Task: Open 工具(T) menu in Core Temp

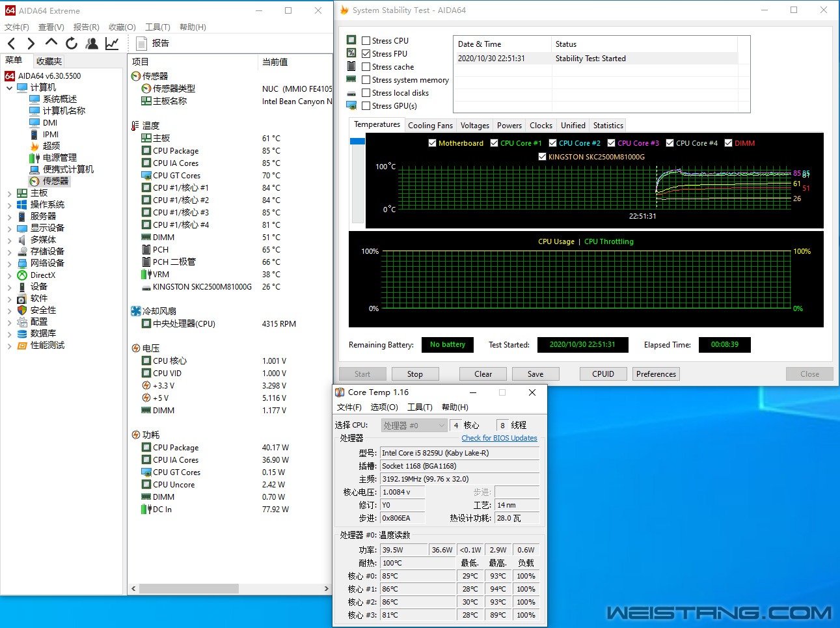Action: [420, 407]
